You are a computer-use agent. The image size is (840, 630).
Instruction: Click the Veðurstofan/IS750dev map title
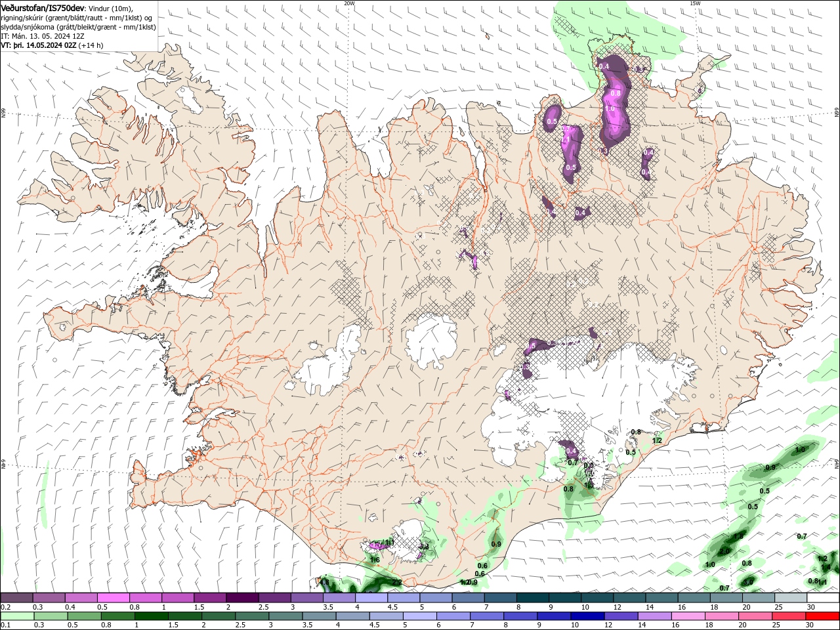tap(43, 7)
